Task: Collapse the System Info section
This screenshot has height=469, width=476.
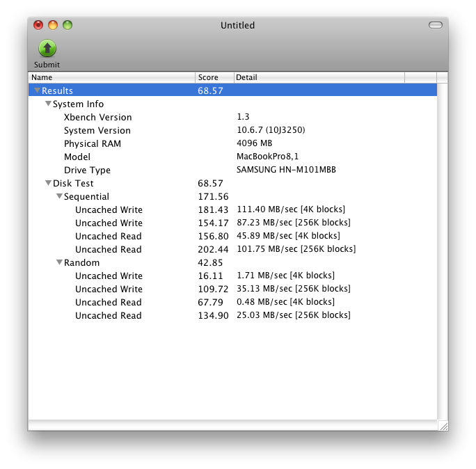Action: tap(48, 104)
